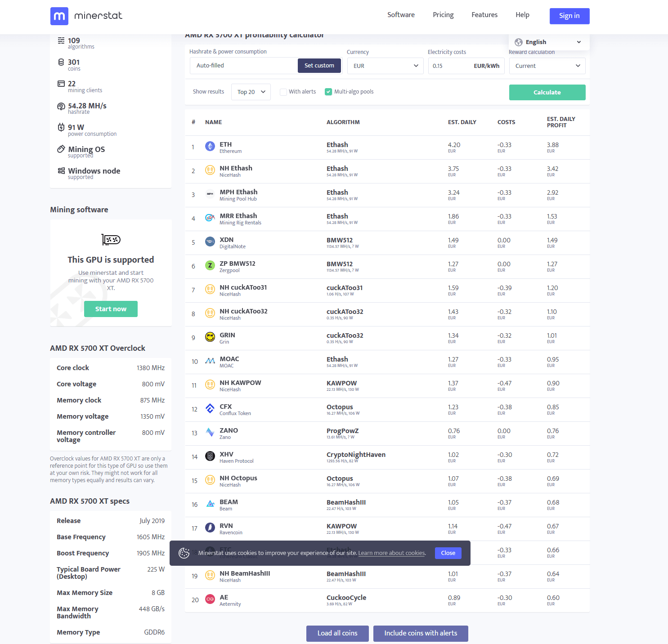The image size is (668, 644).
Task: Open Learn more about cookies link
Action: pyautogui.click(x=392, y=553)
